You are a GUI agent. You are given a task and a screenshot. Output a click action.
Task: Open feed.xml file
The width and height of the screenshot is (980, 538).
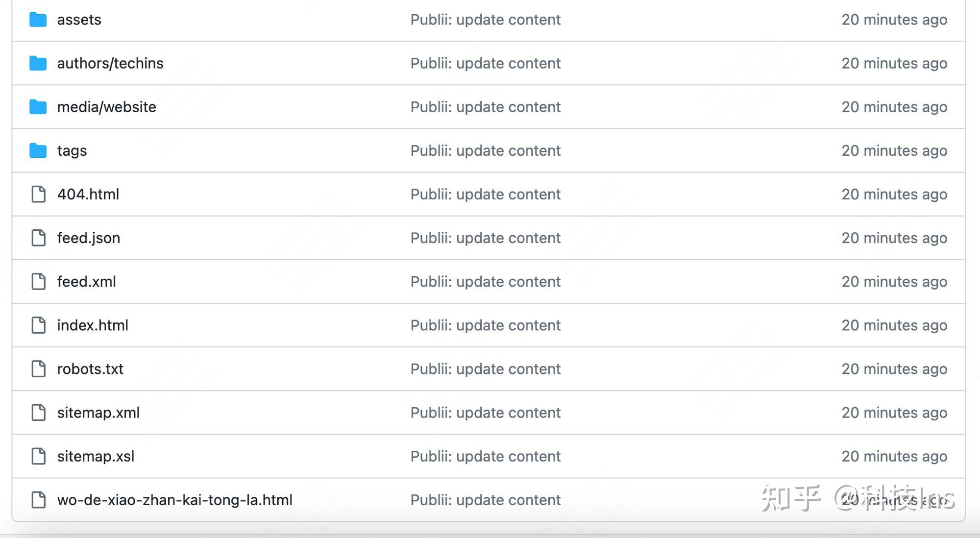[x=86, y=282]
